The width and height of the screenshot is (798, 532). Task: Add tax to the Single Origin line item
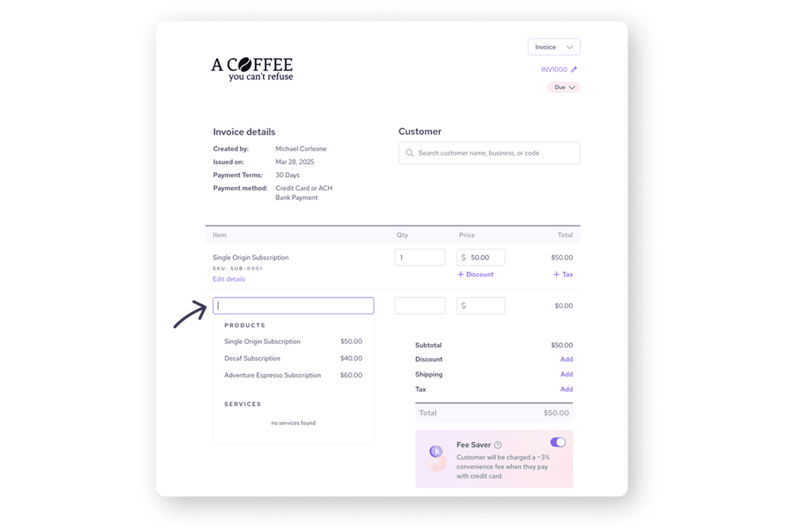(x=563, y=274)
